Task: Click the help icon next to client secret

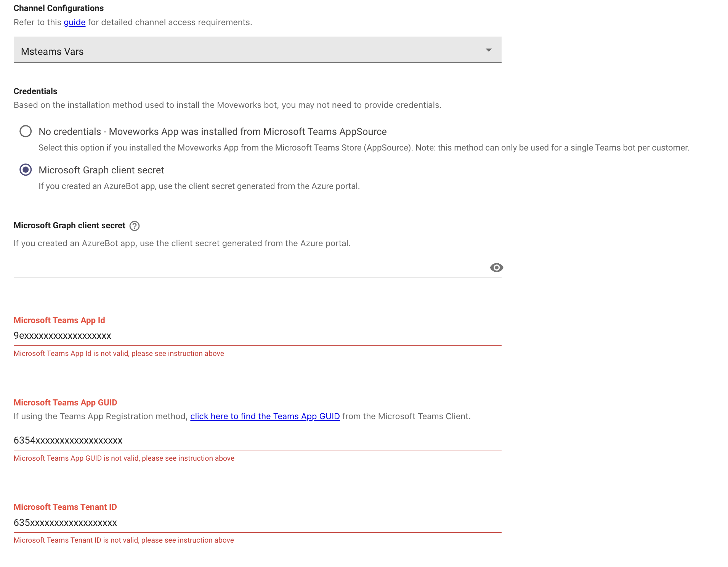Action: tap(134, 226)
